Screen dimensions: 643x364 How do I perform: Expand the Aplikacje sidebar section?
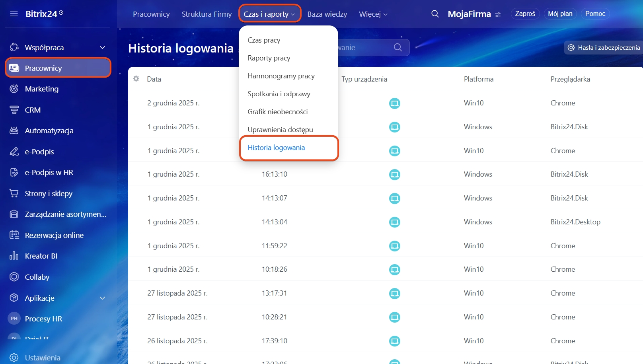(x=102, y=298)
